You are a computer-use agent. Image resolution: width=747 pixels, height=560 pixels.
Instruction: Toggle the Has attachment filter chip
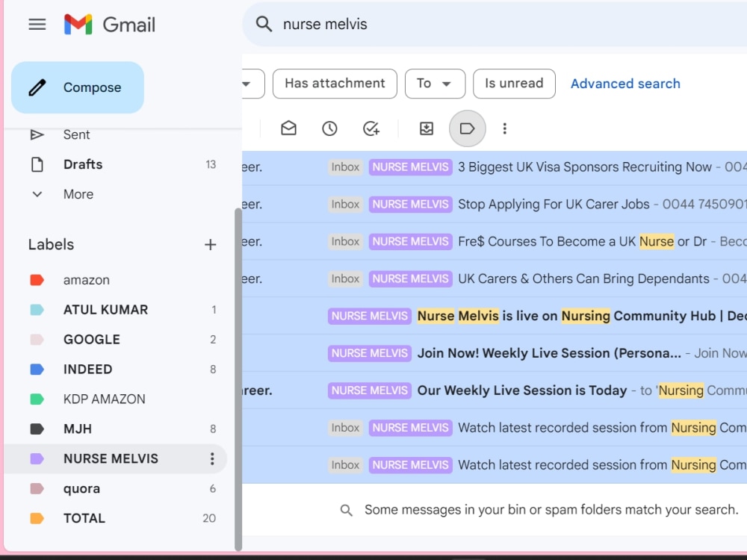335,84
